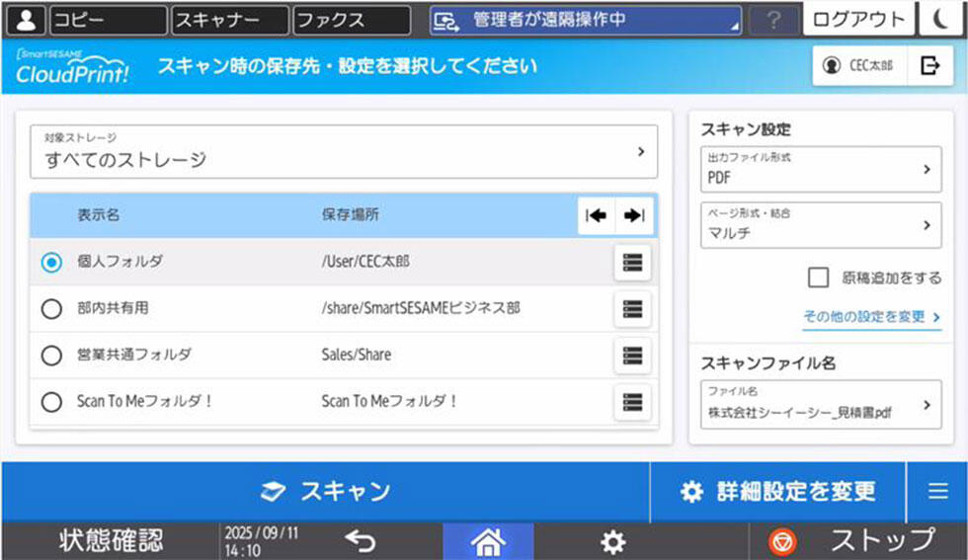
Task: Expand the 対象ストレージ selector
Action: click(343, 152)
